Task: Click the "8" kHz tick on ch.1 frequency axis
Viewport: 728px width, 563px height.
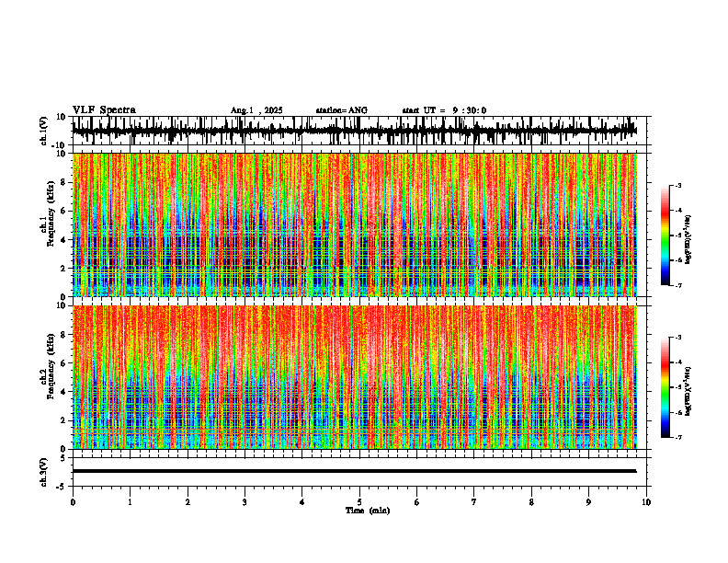Action: pyautogui.click(x=64, y=182)
